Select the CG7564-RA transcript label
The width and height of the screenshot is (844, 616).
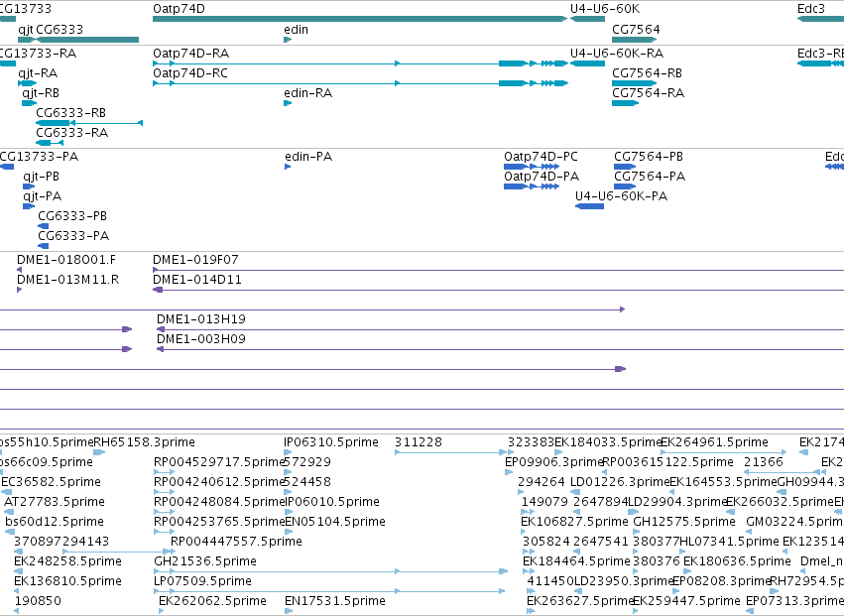(648, 93)
